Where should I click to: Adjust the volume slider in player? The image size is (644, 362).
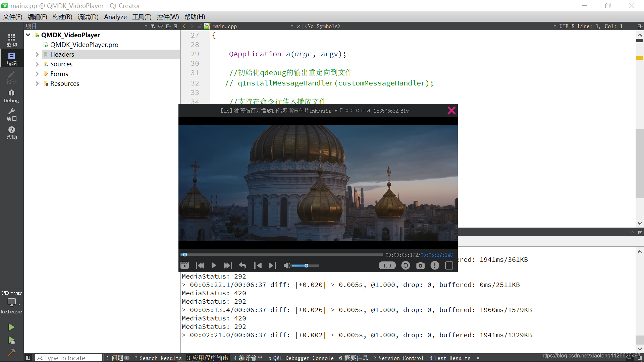click(x=306, y=265)
